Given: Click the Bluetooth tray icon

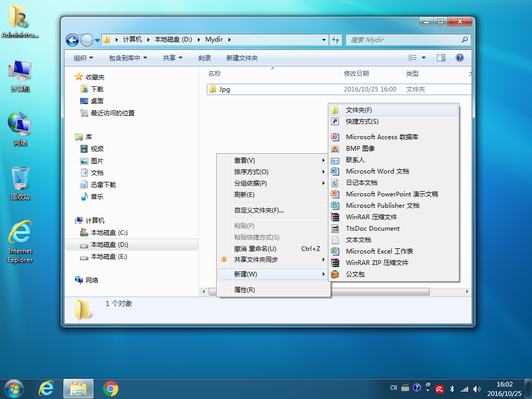Looking at the screenshot, I should tap(451, 389).
